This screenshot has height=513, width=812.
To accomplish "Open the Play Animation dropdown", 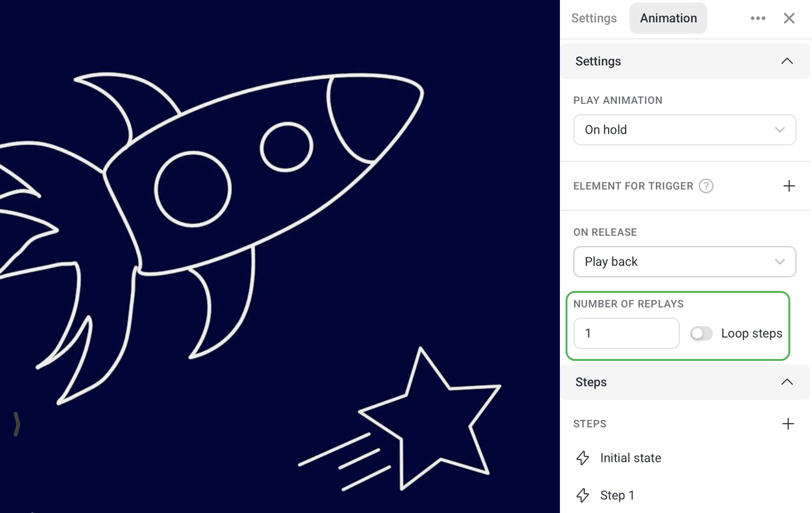I will 685,129.
